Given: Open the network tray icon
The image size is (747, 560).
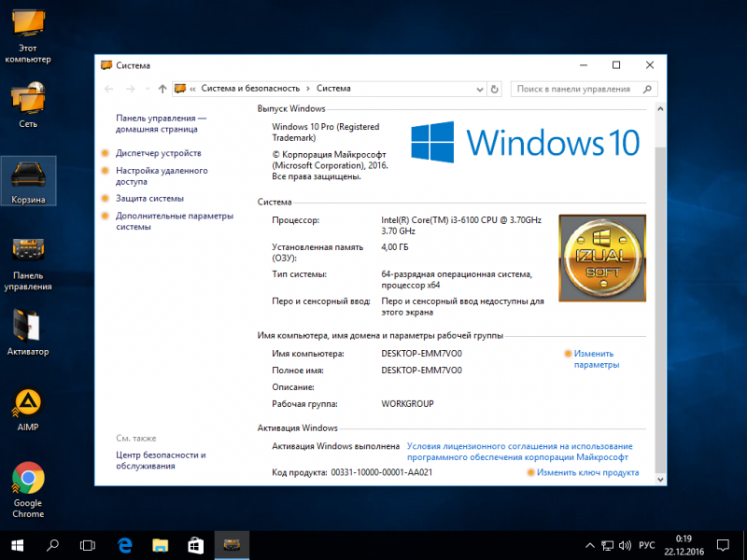Looking at the screenshot, I should pyautogui.click(x=608, y=546).
